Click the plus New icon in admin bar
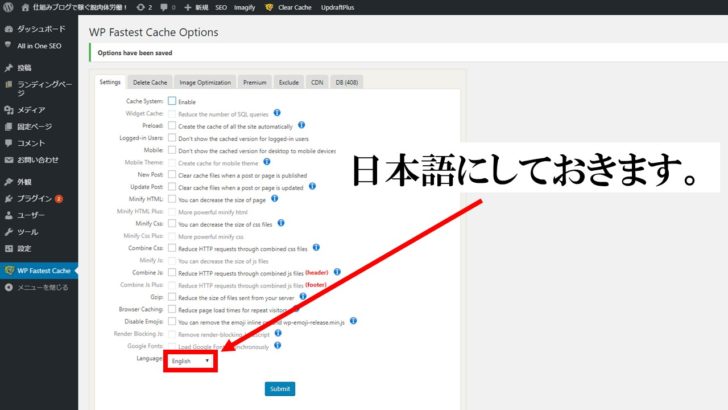The image size is (728, 410). coord(188,7)
